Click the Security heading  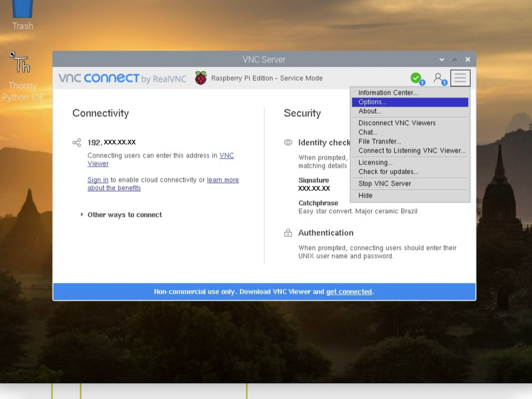click(x=302, y=113)
